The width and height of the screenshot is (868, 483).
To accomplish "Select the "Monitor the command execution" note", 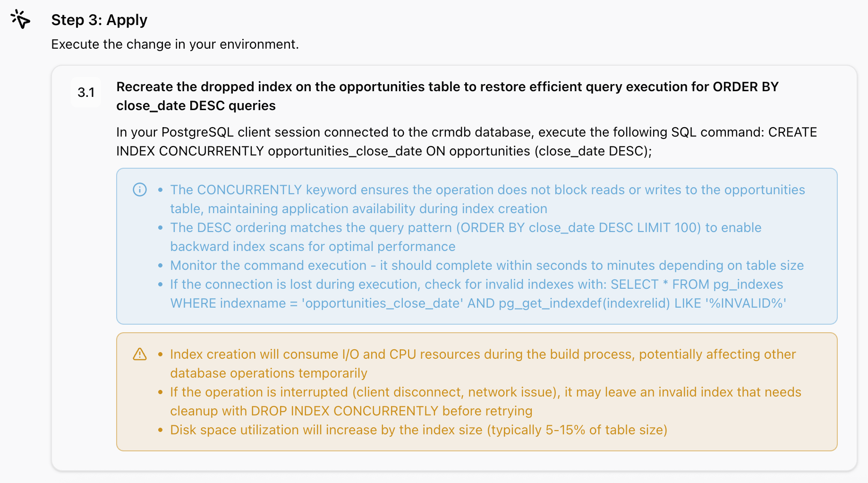I will [x=486, y=266].
